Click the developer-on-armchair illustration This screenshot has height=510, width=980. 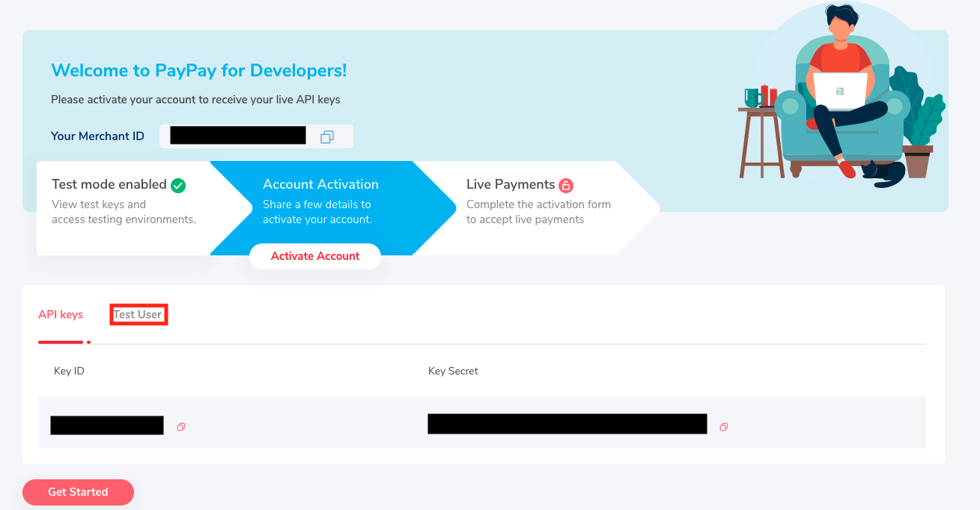coord(841,94)
